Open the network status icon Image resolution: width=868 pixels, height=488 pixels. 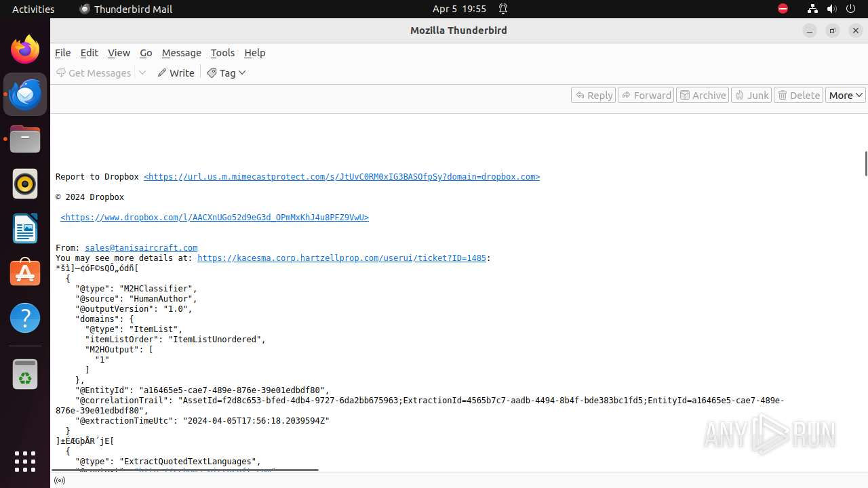click(x=812, y=9)
